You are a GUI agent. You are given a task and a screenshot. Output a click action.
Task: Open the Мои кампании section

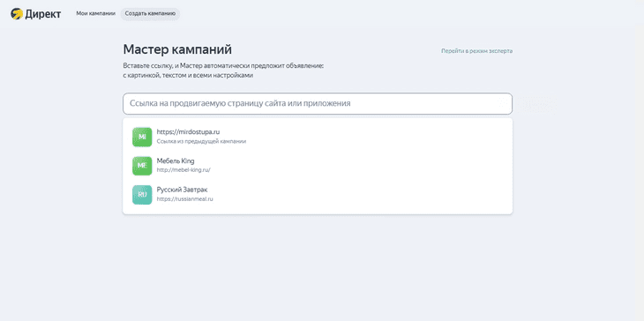95,13
